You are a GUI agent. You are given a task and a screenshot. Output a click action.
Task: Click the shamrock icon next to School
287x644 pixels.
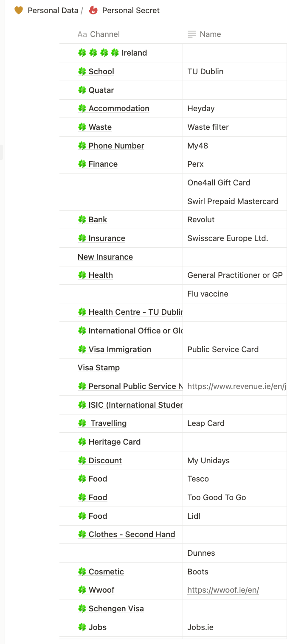[82, 71]
